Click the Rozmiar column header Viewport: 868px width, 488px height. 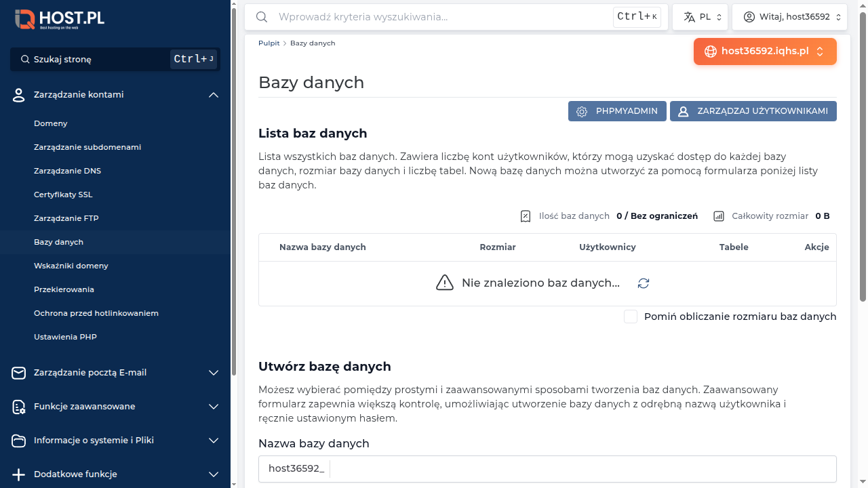(498, 247)
